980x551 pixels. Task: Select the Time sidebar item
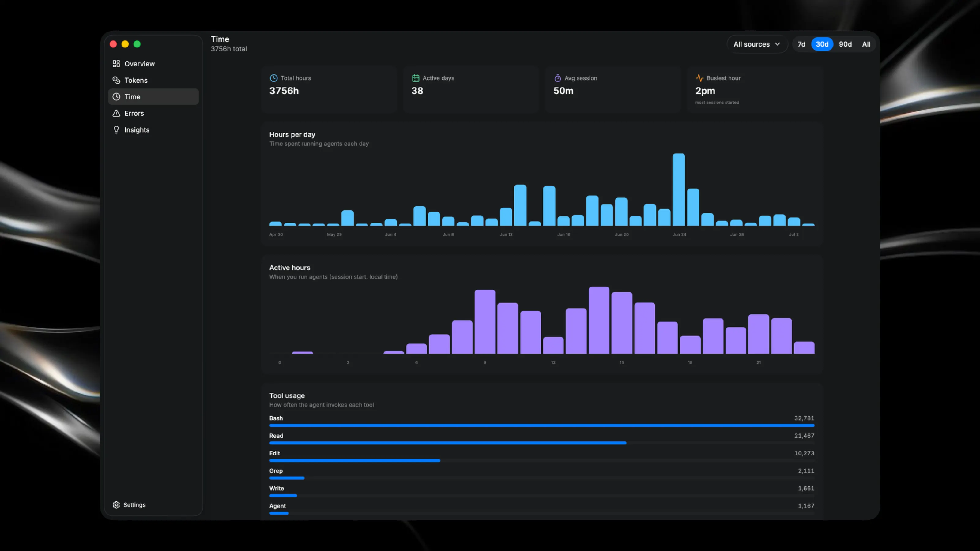[153, 97]
